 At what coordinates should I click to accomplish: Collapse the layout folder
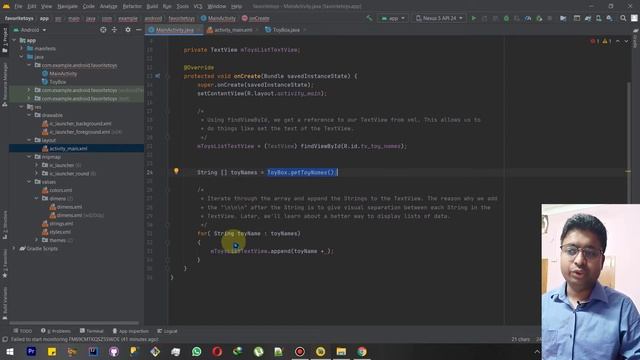click(x=29, y=140)
